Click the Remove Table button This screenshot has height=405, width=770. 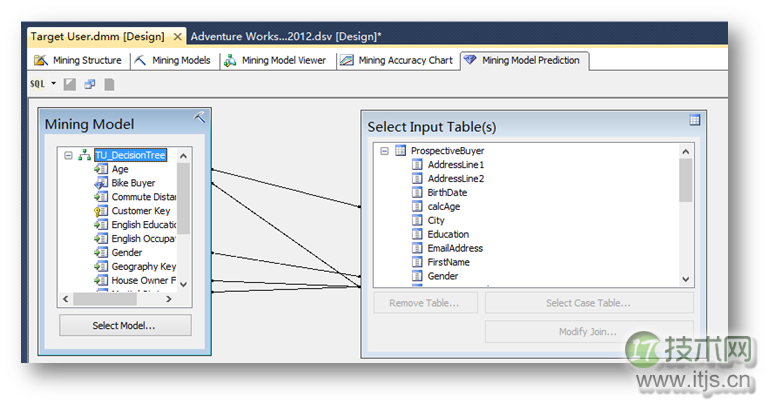(x=425, y=303)
